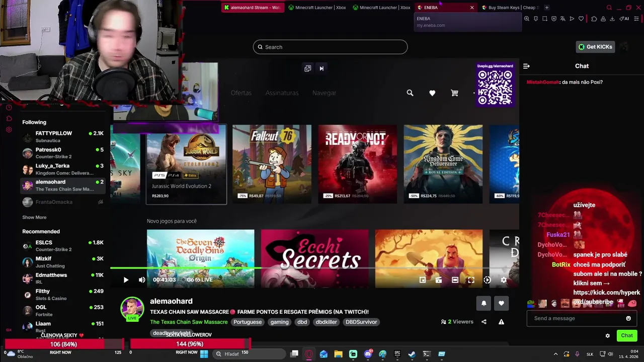
Task: Open video player settings gear
Action: (x=504, y=280)
